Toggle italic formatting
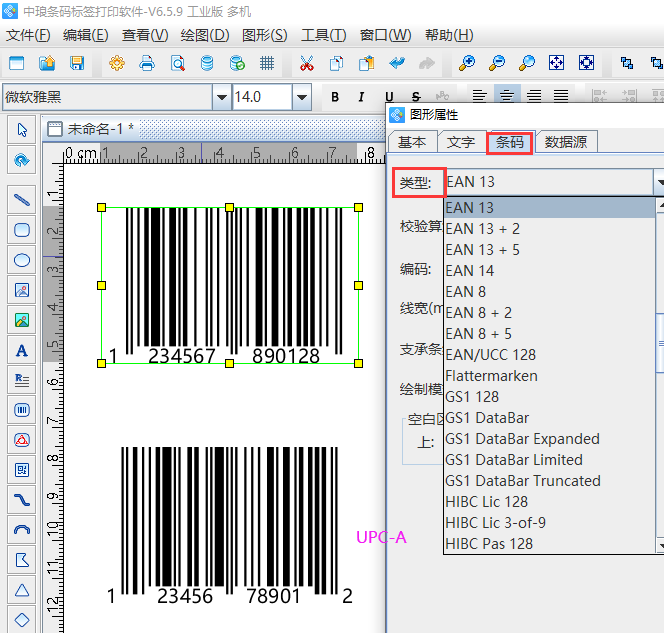 [x=361, y=97]
